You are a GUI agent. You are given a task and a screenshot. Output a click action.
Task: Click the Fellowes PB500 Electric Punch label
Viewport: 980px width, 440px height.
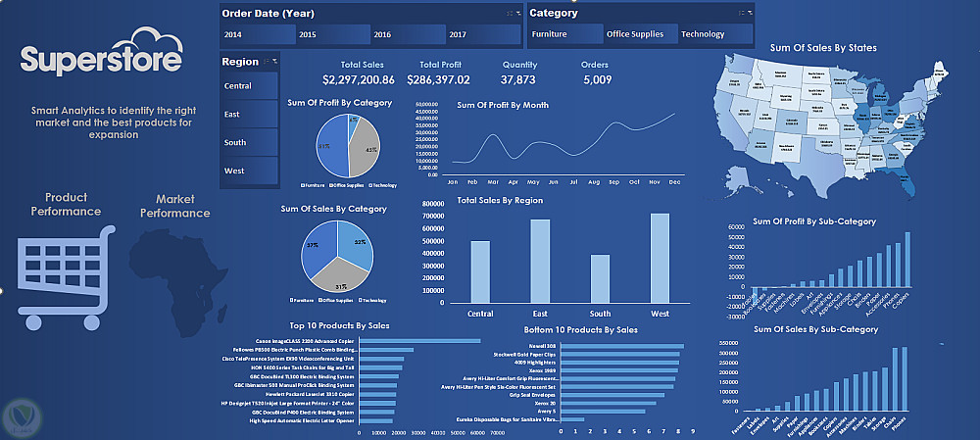[x=294, y=350]
